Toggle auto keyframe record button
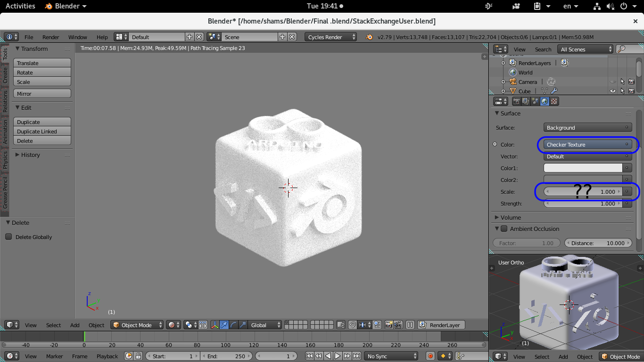The image size is (644, 362). [430, 356]
